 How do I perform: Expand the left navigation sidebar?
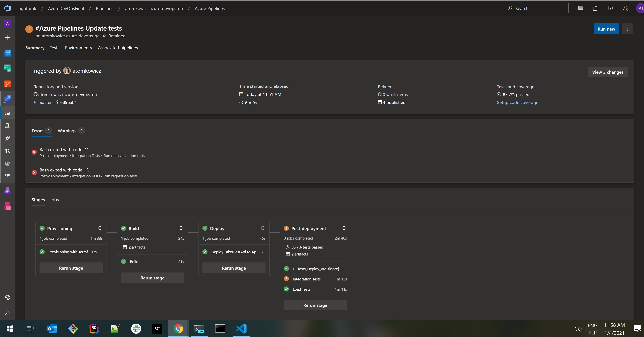pyautogui.click(x=7, y=313)
